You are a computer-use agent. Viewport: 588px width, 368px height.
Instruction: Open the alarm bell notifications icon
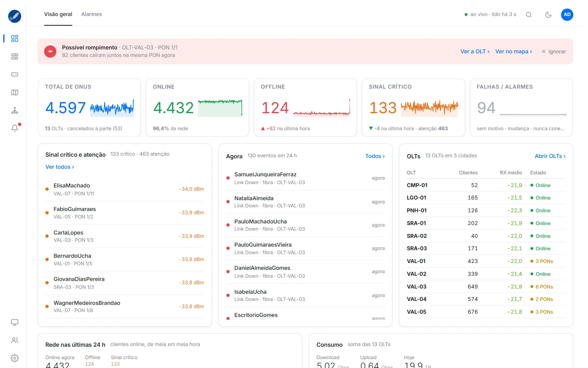[x=15, y=128]
